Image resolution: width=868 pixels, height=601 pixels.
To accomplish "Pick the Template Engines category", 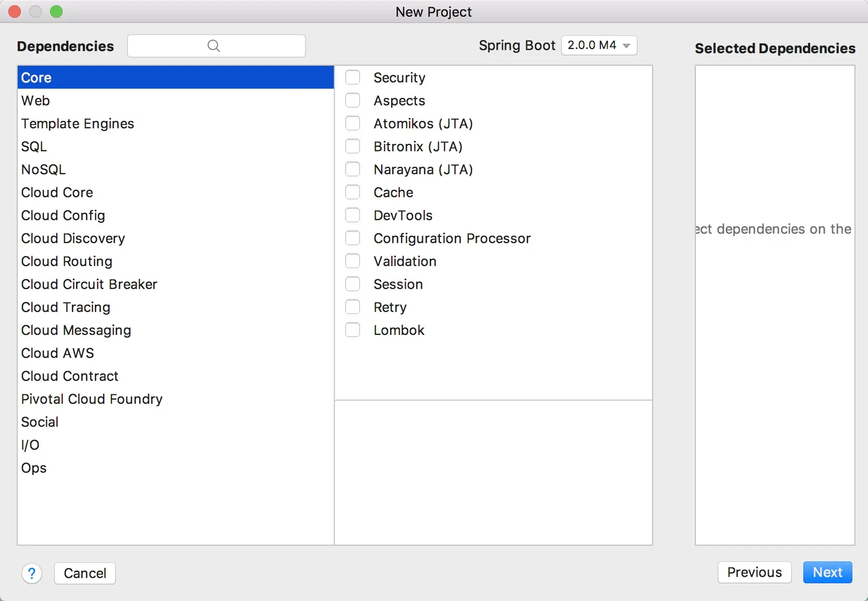I will (x=175, y=124).
